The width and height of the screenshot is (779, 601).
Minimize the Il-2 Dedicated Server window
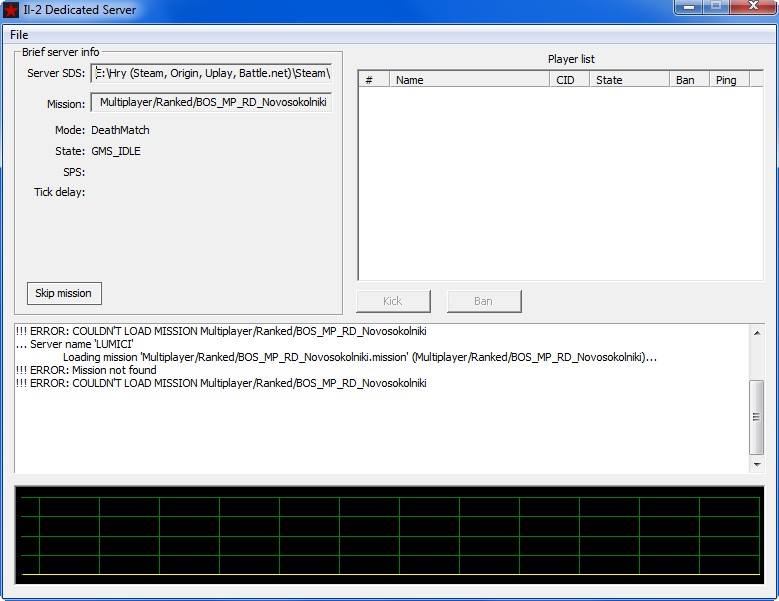[689, 6]
